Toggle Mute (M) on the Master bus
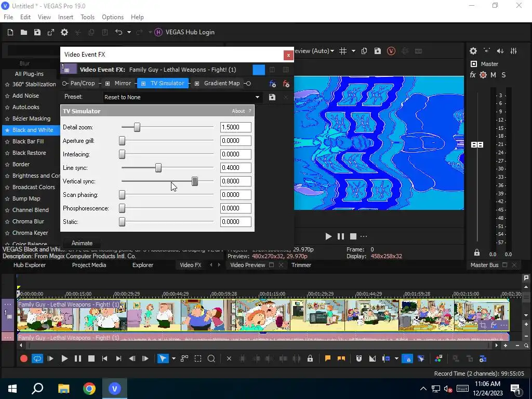This screenshot has height=399, width=532. point(494,75)
